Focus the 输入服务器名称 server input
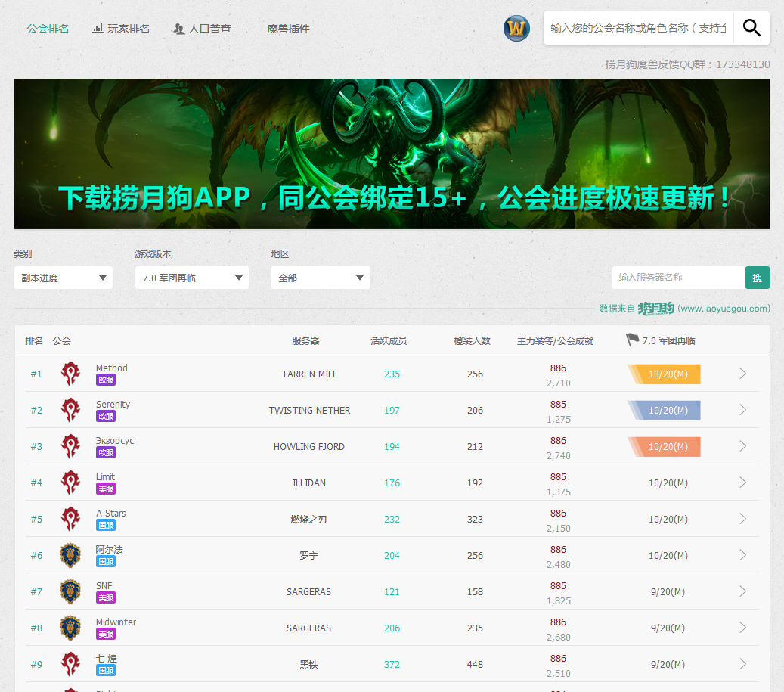The height and width of the screenshot is (692, 784). coord(678,278)
